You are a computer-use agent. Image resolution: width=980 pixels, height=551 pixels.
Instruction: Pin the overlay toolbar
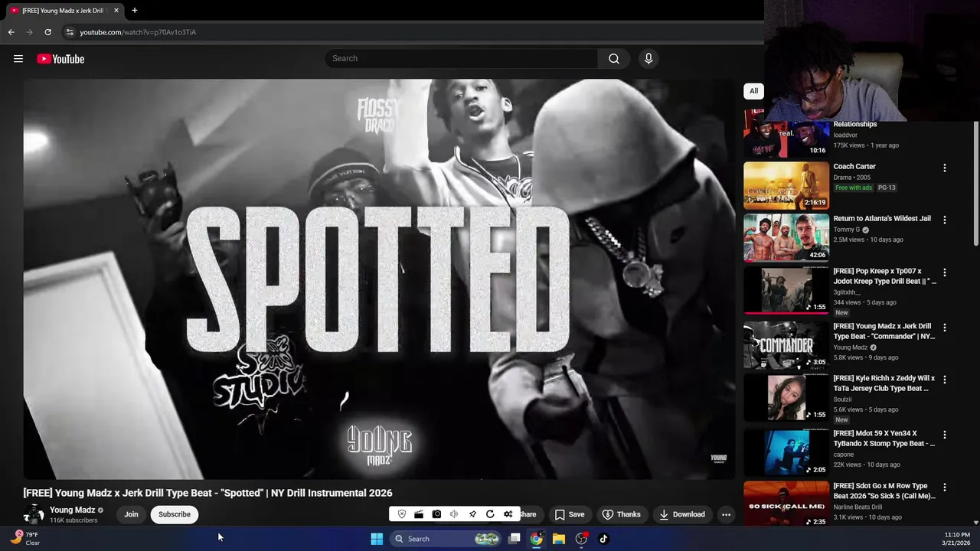pos(472,514)
